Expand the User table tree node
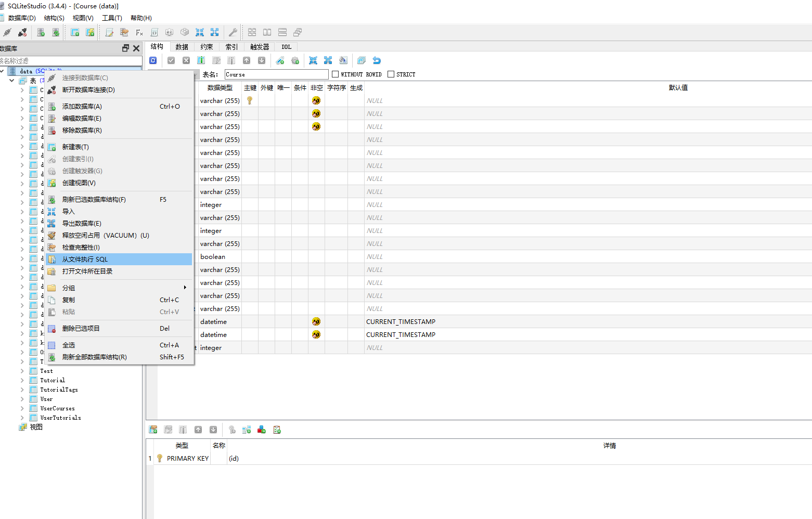Viewport: 812px width, 519px height. click(22, 399)
